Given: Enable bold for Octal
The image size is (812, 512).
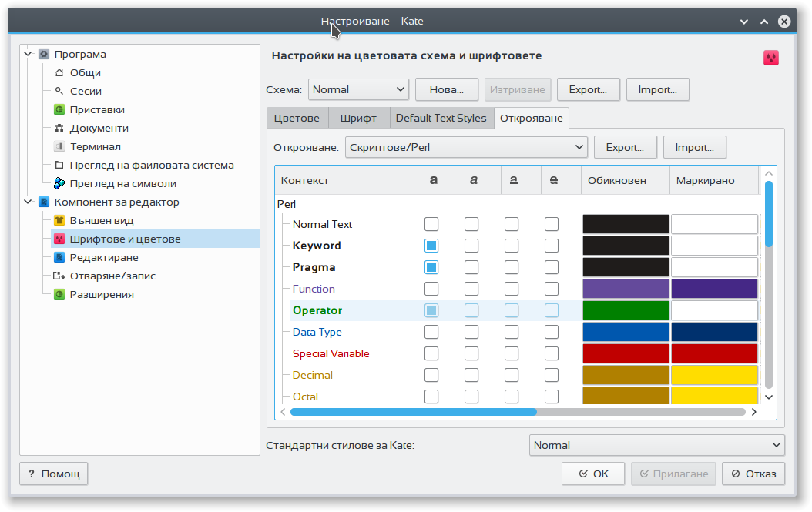Looking at the screenshot, I should click(431, 397).
